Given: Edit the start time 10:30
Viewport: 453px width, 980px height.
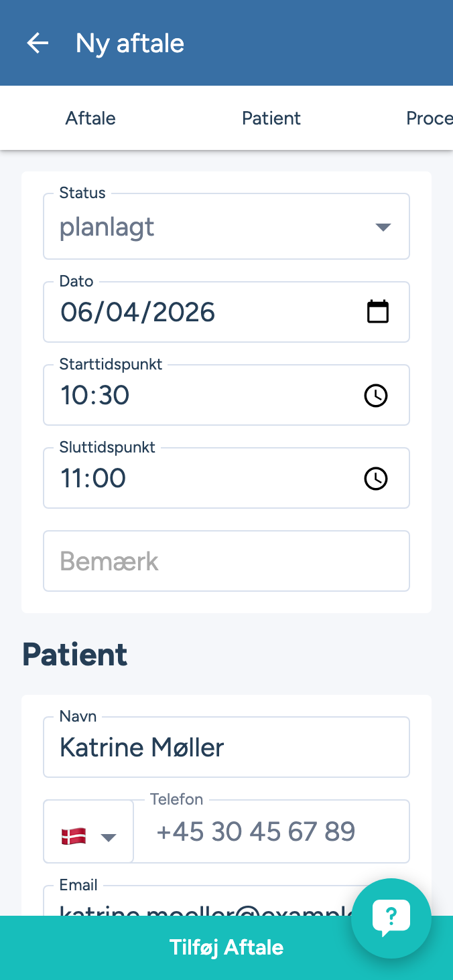Looking at the screenshot, I should [95, 396].
